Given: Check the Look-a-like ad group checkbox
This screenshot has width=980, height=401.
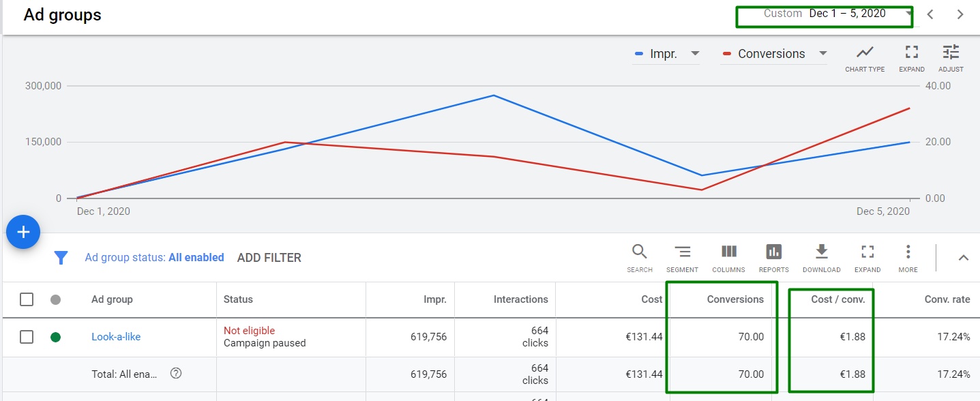Looking at the screenshot, I should click(x=27, y=337).
